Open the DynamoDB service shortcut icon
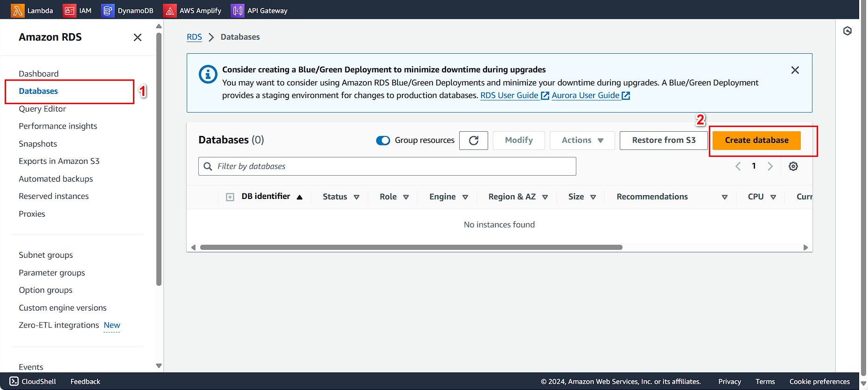The width and height of the screenshot is (868, 390). click(108, 10)
